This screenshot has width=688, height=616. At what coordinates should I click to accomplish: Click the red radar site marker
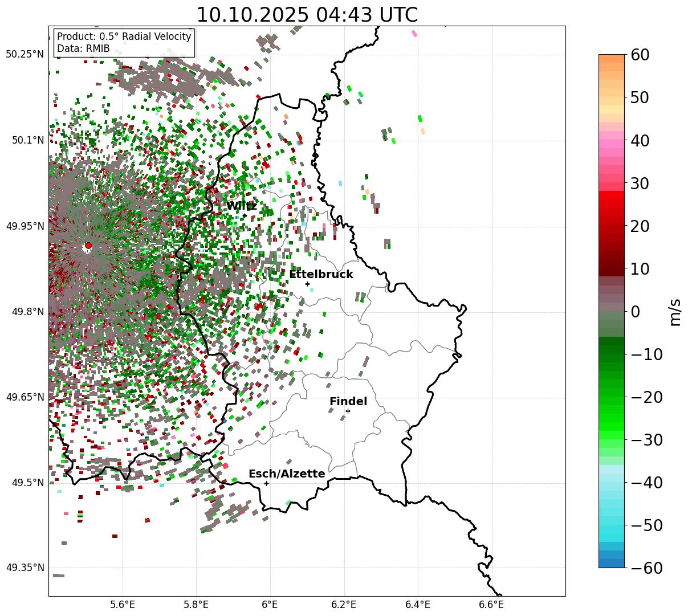coord(88,246)
